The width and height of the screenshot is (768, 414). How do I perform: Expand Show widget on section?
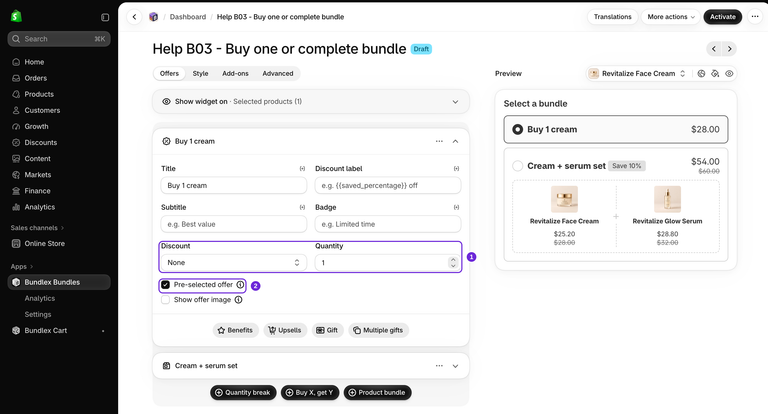[x=455, y=102]
